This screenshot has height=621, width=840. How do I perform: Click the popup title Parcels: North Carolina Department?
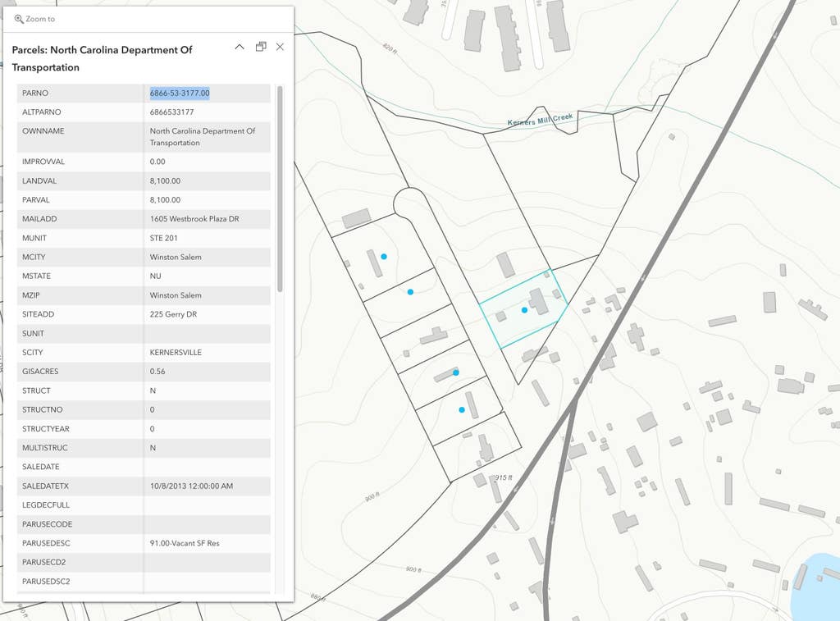(102, 58)
